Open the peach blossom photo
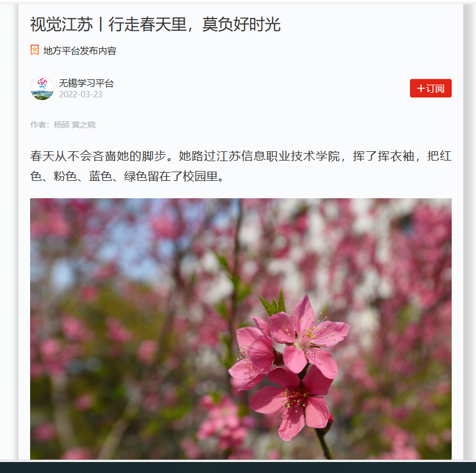Screen dimensions: 476x473 pyautogui.click(x=241, y=329)
